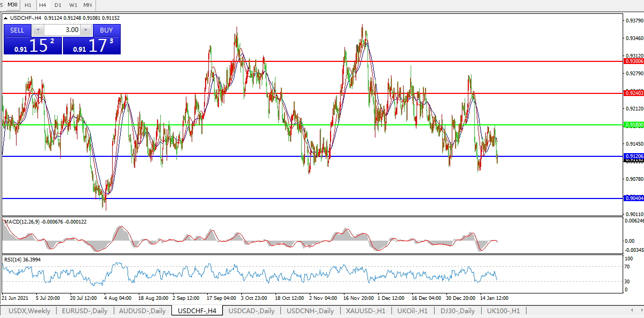Click the BUY button
Image resolution: width=644 pixels, height=318 pixels.
[106, 30]
